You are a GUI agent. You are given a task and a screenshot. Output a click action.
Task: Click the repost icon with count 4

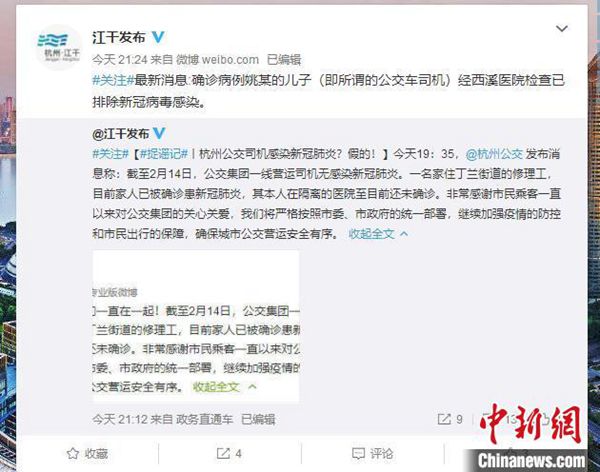pyautogui.click(x=223, y=454)
